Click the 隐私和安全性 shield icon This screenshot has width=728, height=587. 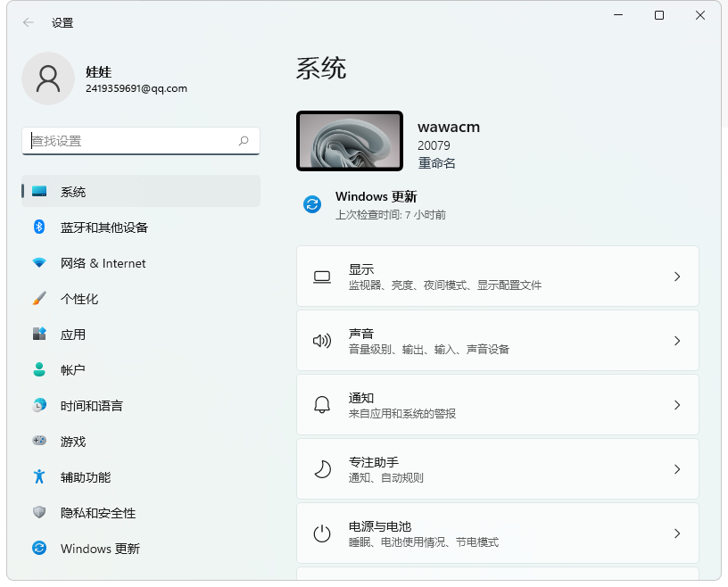[39, 513]
